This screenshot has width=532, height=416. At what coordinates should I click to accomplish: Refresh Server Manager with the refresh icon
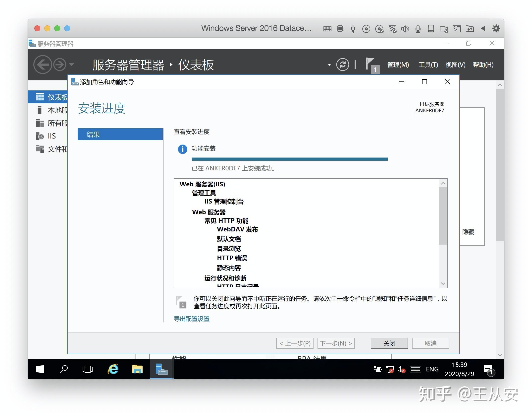343,65
